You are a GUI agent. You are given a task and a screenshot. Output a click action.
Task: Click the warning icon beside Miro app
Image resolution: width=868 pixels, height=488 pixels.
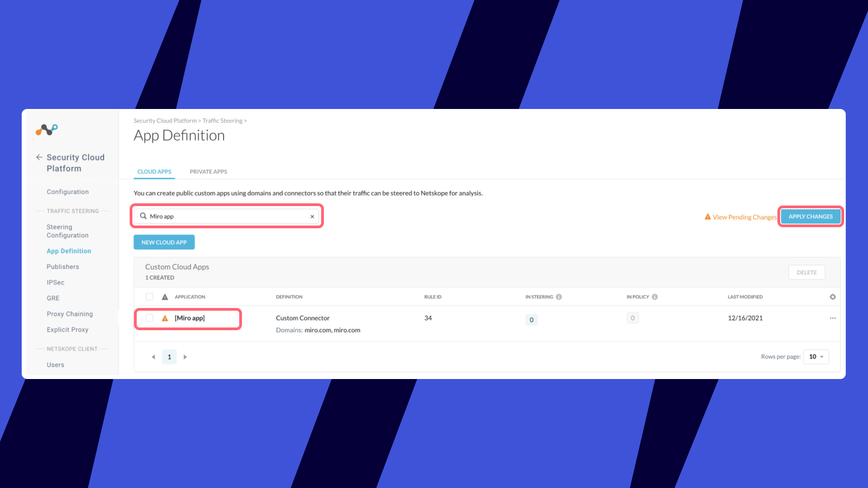click(x=164, y=318)
